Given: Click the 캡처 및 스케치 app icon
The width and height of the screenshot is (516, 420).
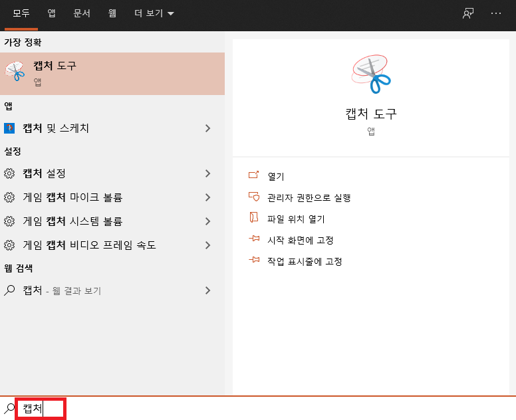Looking at the screenshot, I should [9, 128].
